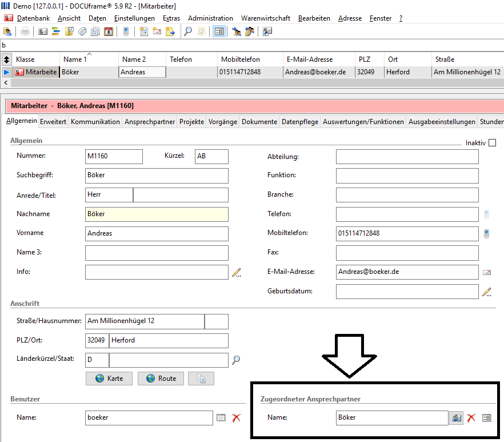Click the mobile phone toolbar icon
Image resolution: width=504 pixels, height=442 pixels.
[x=126, y=31]
